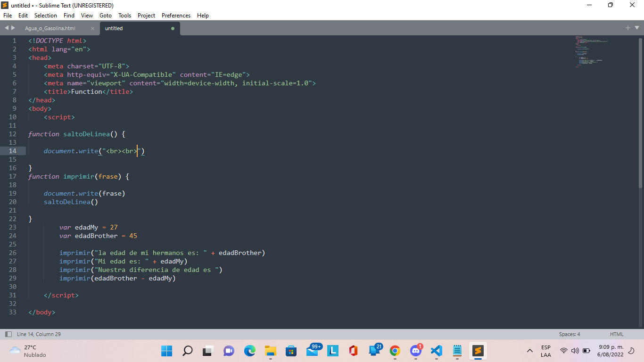Change indentation via Spaces: 4
This screenshot has height=362, width=644.
coord(570,334)
